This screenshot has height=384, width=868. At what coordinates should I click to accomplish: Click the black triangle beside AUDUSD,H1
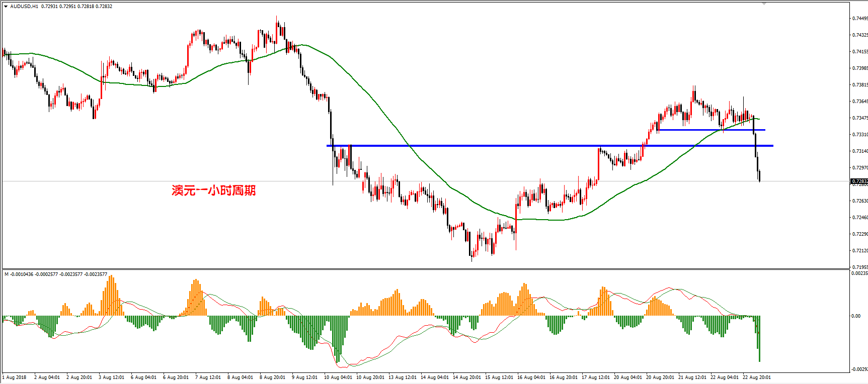pyautogui.click(x=6, y=7)
